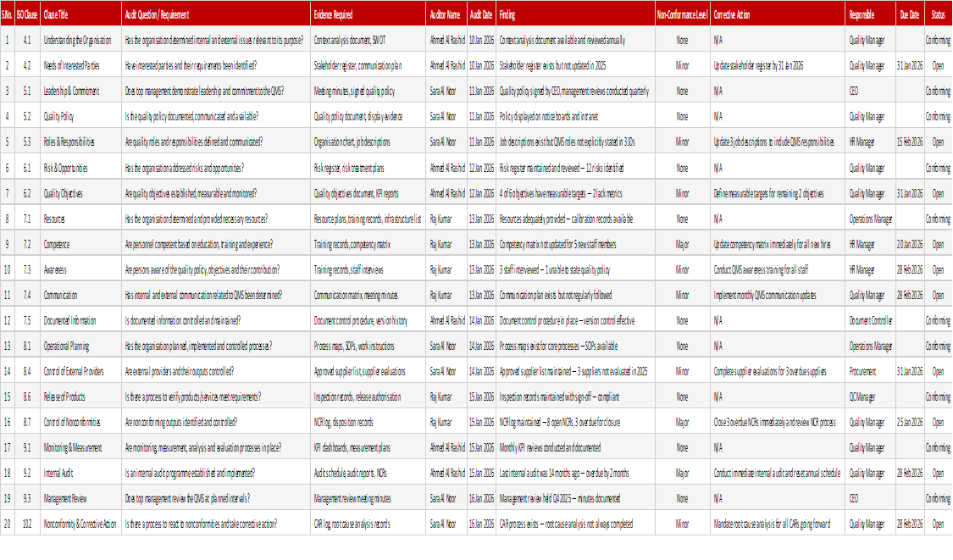Select the 'Release of Products' clause cell
This screenshot has height=560, width=953.
click(x=80, y=396)
